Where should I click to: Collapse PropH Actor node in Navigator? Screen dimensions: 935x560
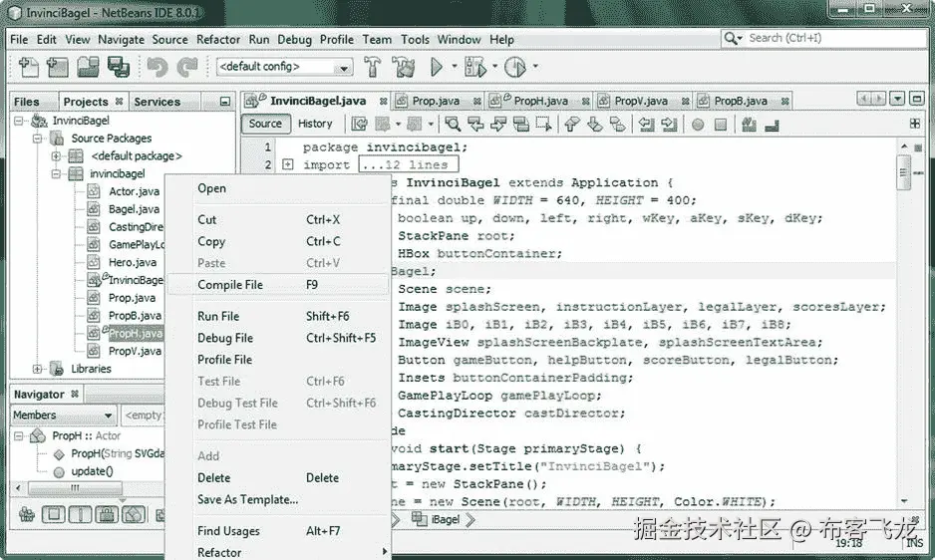click(x=19, y=436)
